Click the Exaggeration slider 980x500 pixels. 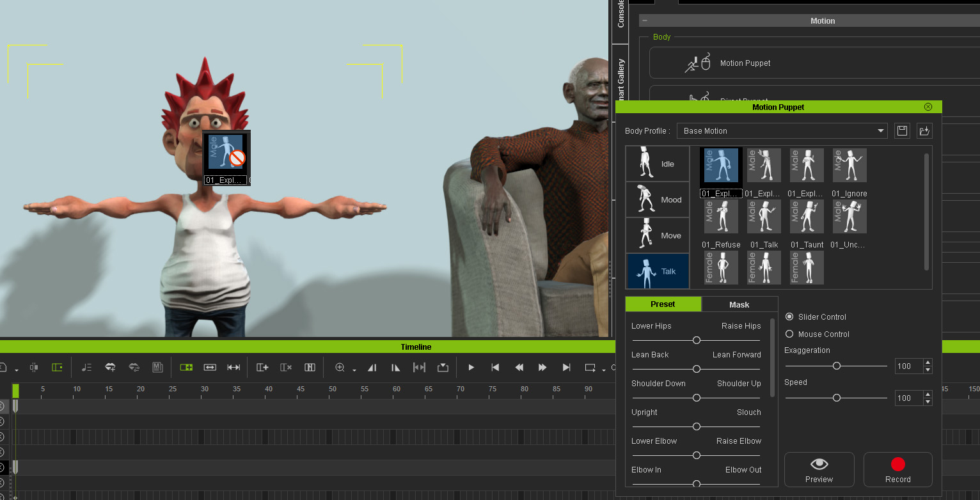836,366
